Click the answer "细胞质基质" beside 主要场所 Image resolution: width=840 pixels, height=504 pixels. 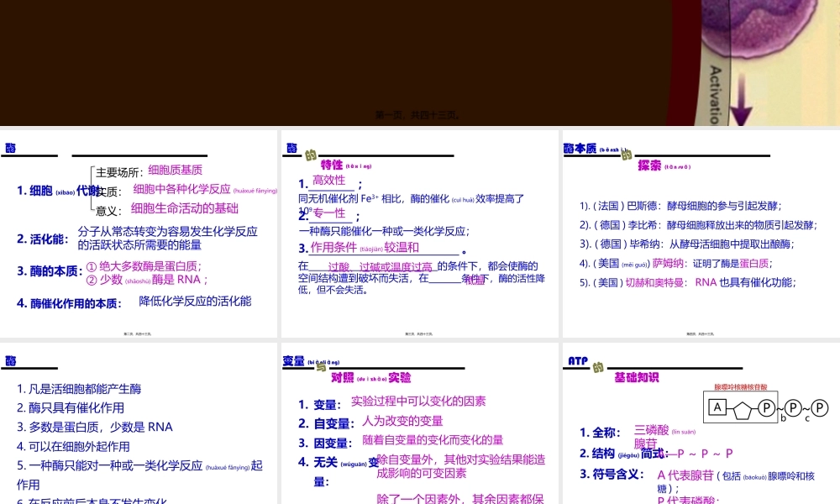(x=176, y=169)
